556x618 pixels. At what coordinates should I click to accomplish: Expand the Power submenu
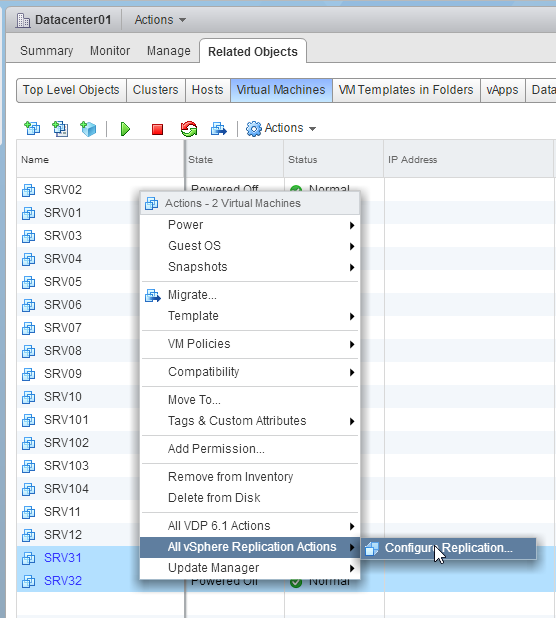[x=250, y=225]
